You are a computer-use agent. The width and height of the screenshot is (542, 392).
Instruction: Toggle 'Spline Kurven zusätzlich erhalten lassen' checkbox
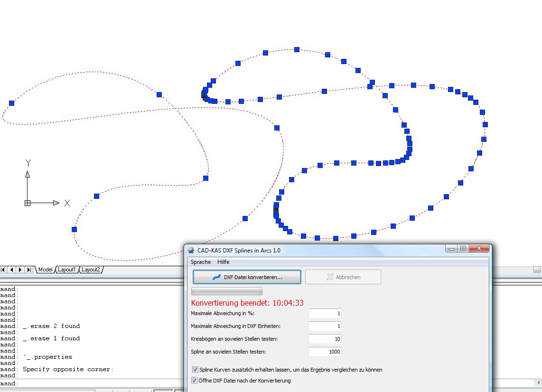pyautogui.click(x=195, y=369)
